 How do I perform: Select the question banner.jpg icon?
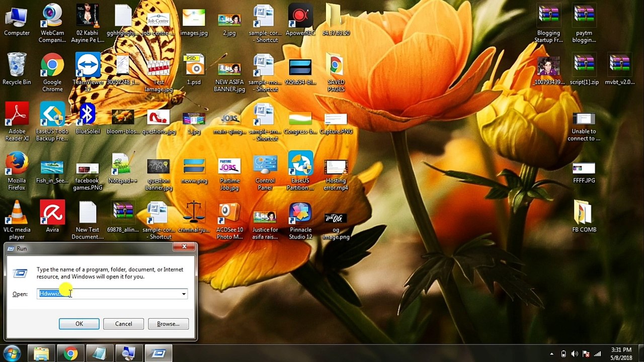(158, 173)
